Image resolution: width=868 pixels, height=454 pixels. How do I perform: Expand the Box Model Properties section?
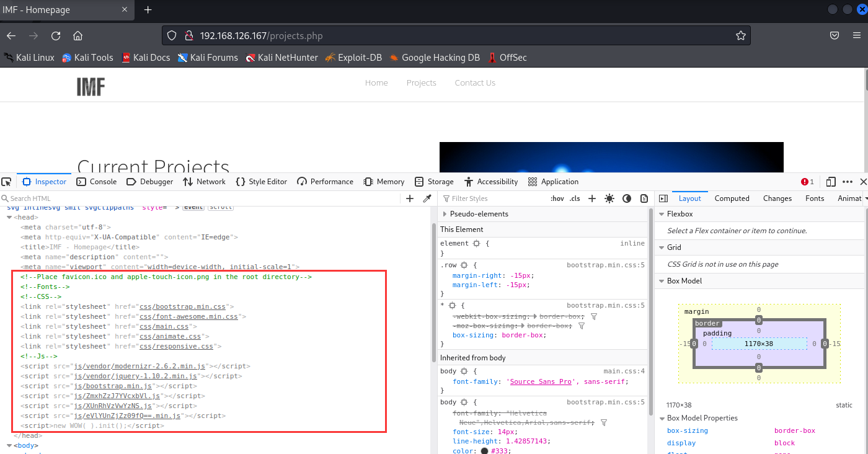coord(662,418)
